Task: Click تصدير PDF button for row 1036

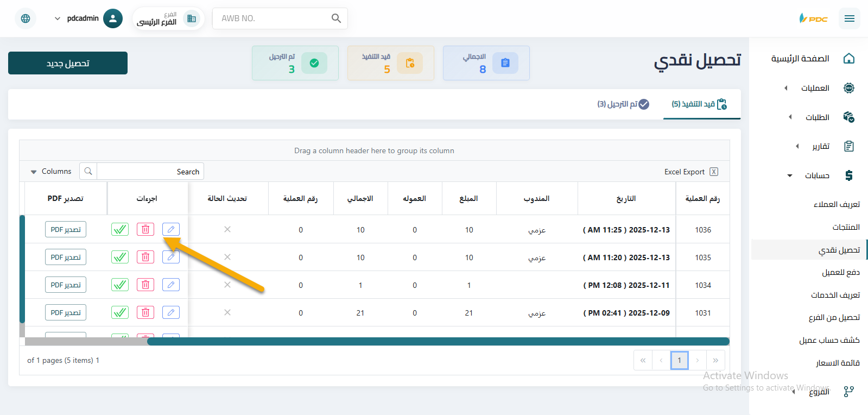Action: [66, 229]
